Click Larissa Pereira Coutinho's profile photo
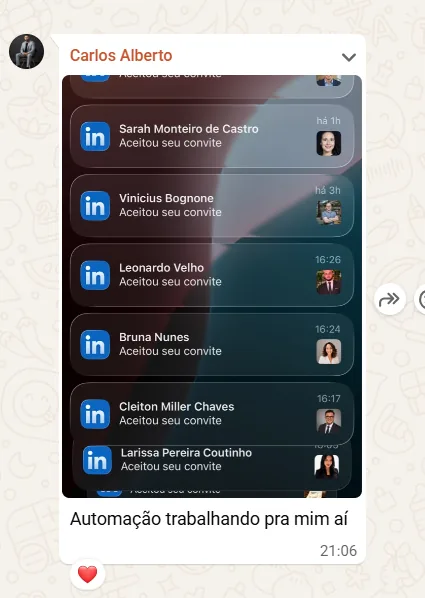The height and width of the screenshot is (598, 425). [x=327, y=466]
